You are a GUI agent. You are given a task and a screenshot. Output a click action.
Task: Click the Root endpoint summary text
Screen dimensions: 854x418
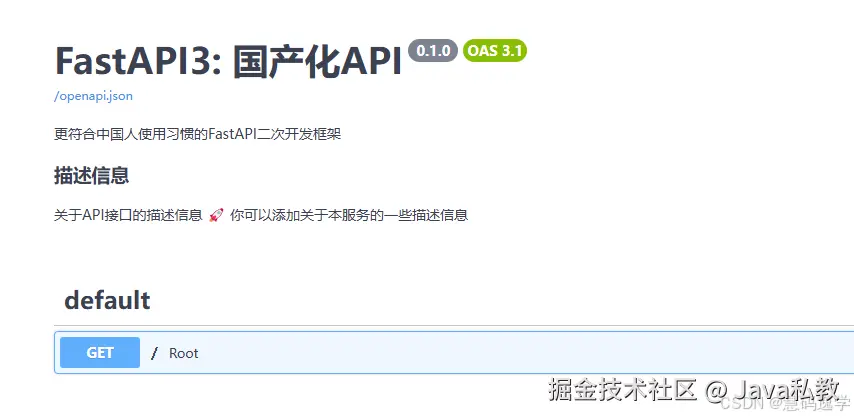(184, 353)
